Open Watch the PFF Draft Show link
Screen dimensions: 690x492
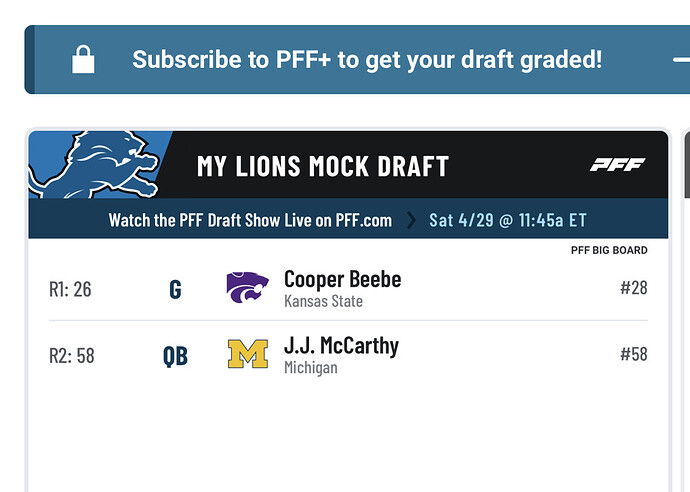click(250, 219)
